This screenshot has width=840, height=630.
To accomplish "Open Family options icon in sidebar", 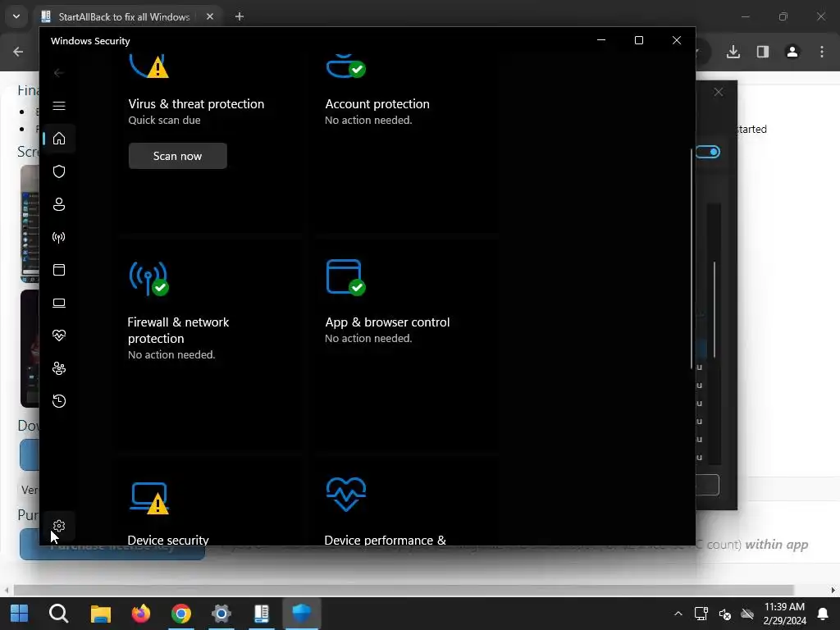I will (x=59, y=368).
